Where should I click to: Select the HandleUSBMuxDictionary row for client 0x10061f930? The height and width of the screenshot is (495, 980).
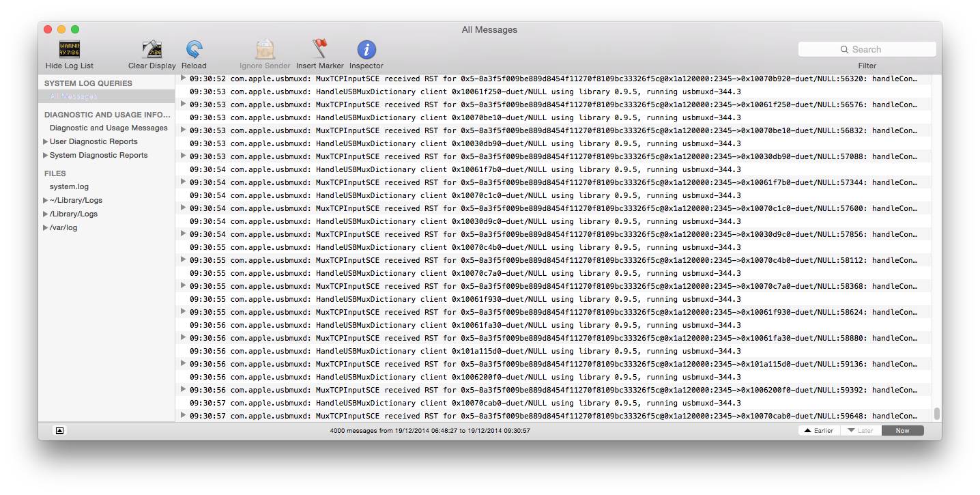click(553, 299)
